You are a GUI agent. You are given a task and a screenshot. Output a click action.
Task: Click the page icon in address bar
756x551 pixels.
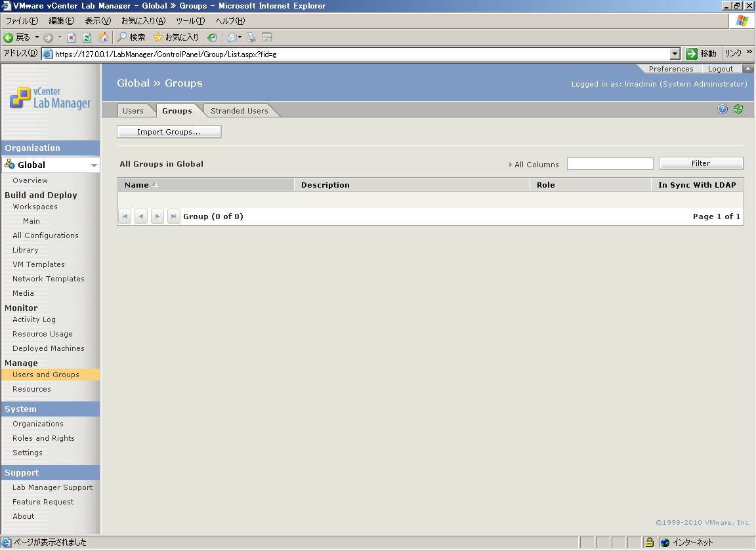(x=48, y=54)
